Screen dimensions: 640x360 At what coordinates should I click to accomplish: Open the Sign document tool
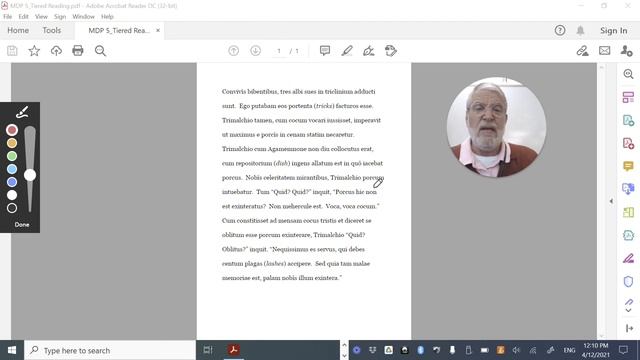369,51
